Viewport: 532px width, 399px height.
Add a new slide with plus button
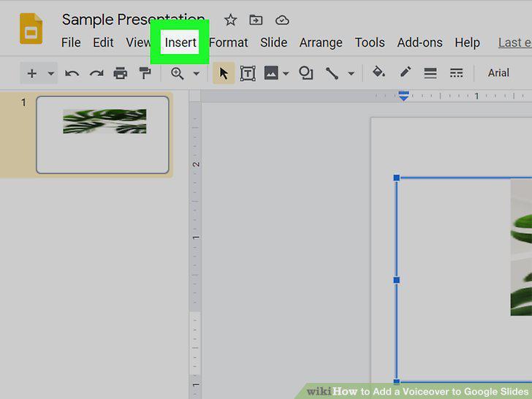pyautogui.click(x=32, y=73)
